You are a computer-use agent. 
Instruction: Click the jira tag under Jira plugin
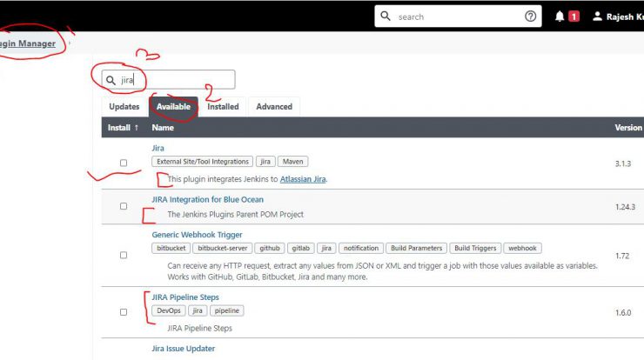click(265, 162)
